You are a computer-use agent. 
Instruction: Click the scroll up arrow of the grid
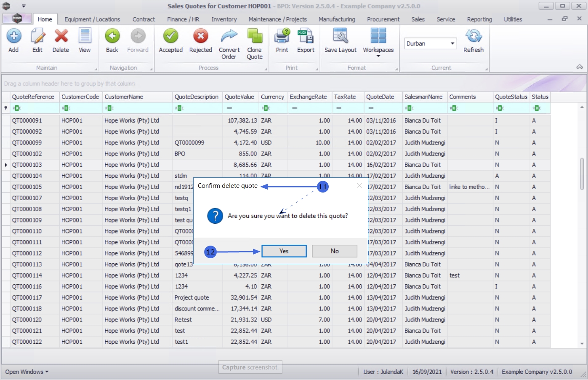[582, 107]
